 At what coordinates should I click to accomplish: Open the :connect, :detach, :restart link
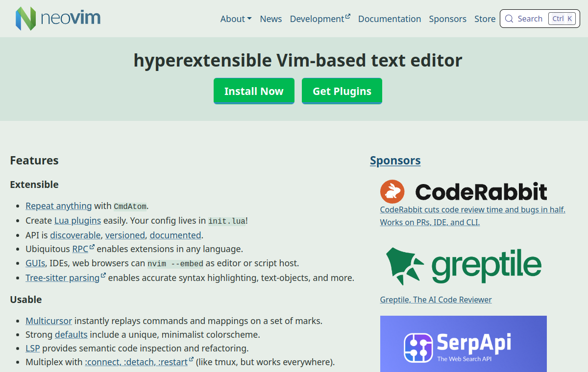tap(139, 362)
